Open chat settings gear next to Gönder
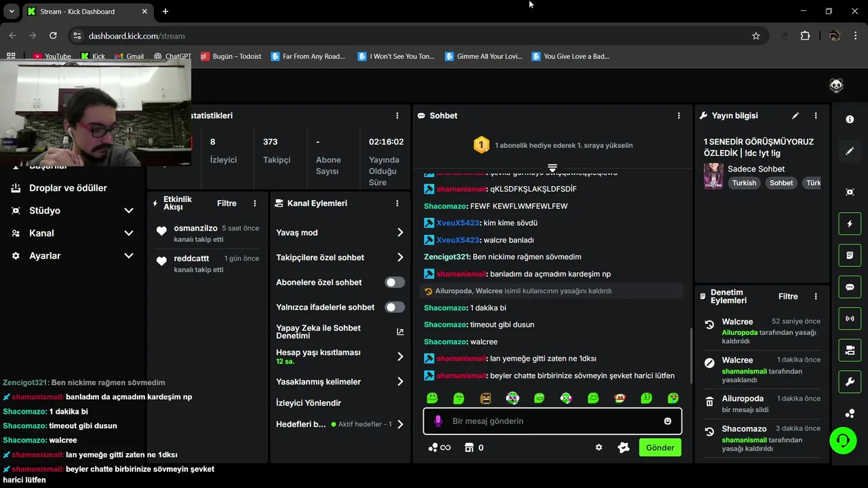This screenshot has width=868, height=488. click(x=599, y=447)
